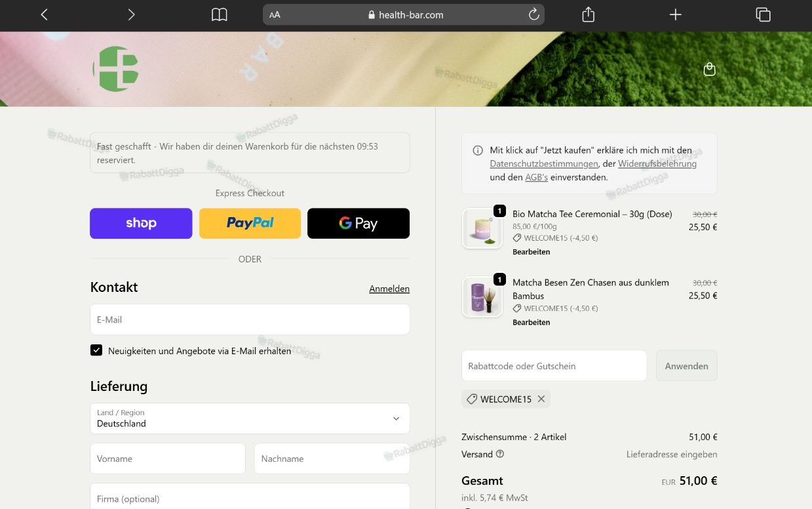This screenshot has height=509, width=812.
Task: Click the info icon beside the terms notice
Action: 478,150
